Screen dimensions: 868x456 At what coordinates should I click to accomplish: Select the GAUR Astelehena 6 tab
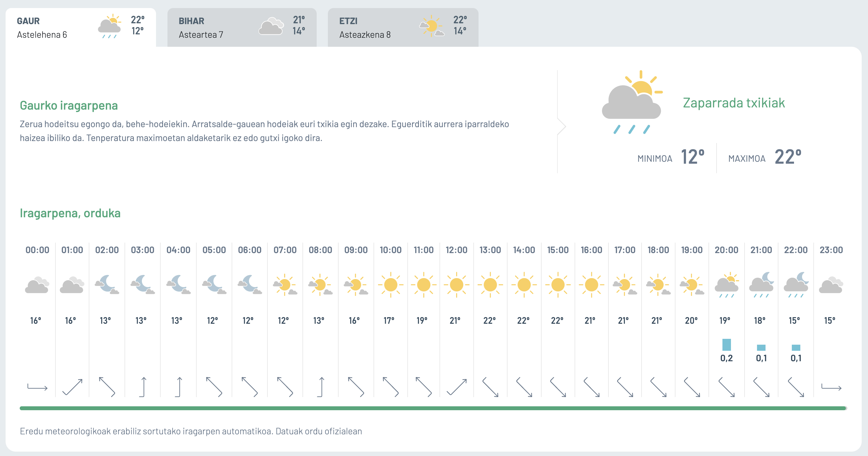[81, 27]
